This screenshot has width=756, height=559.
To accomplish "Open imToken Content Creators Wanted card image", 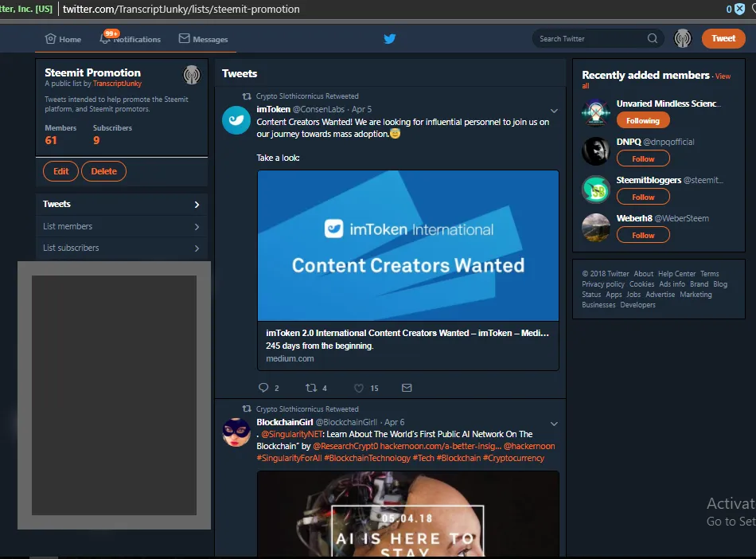I will [408, 245].
